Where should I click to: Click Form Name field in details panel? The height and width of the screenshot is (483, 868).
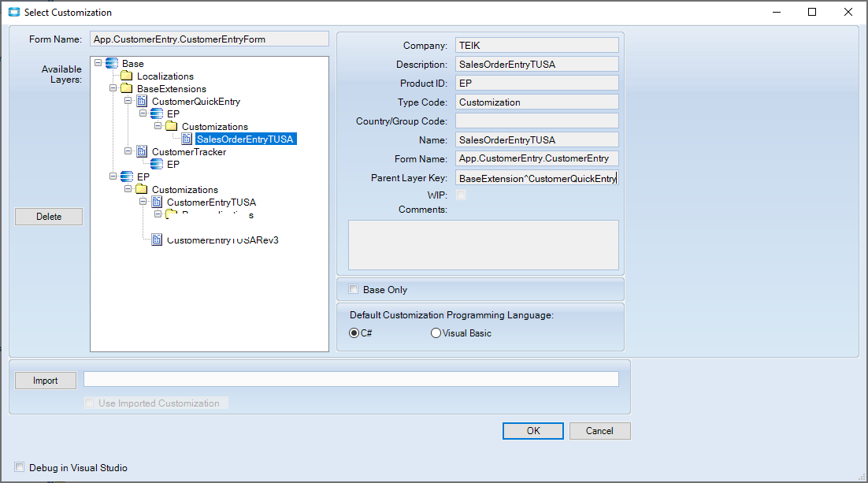point(537,158)
